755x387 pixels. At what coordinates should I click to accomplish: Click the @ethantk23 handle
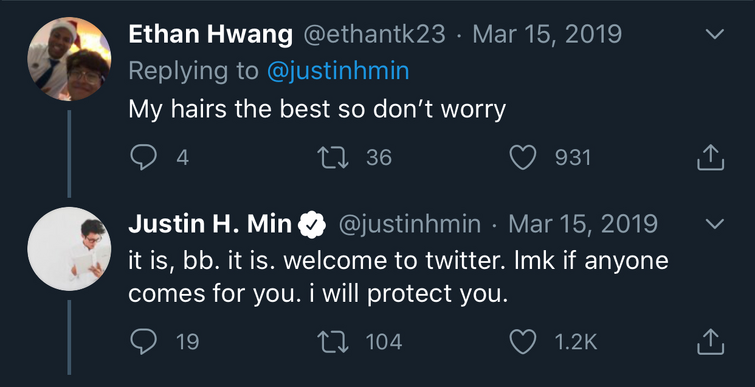374,34
